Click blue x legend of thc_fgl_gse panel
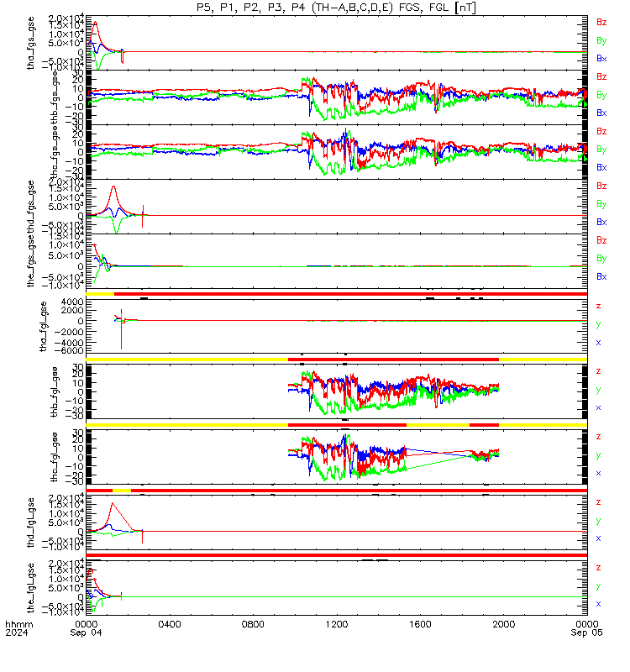 coord(598,474)
